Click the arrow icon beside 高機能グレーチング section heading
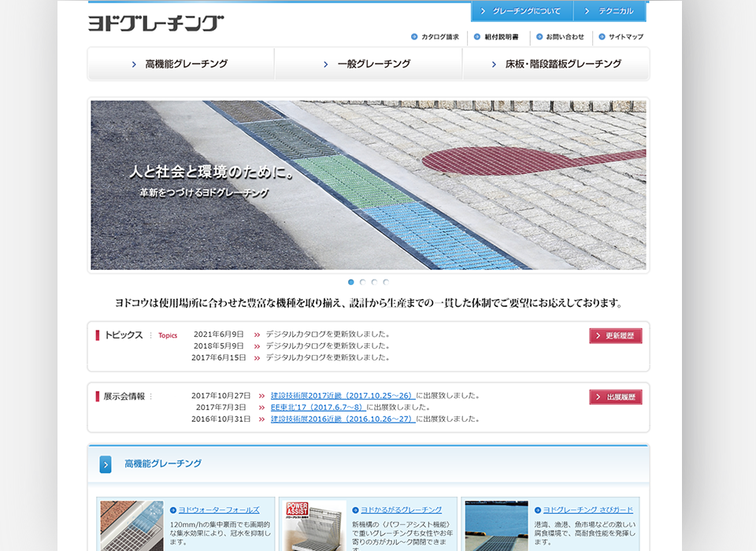This screenshot has height=551, width=756. tap(104, 464)
